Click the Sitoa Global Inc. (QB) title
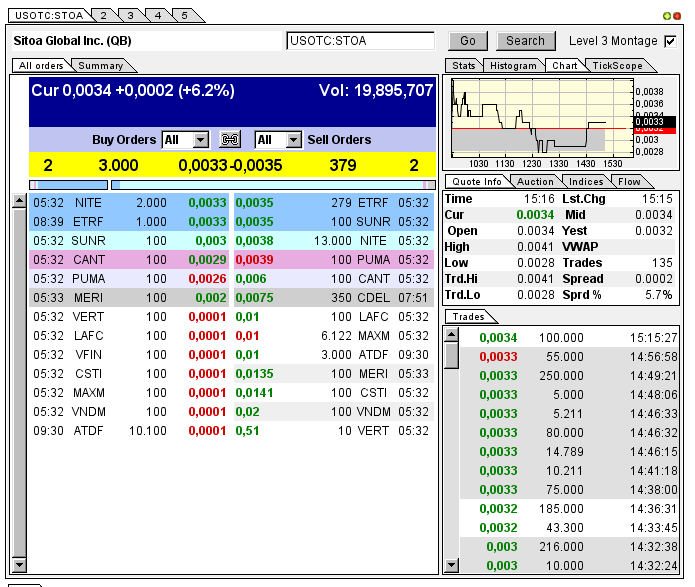695x587 pixels. pos(72,41)
